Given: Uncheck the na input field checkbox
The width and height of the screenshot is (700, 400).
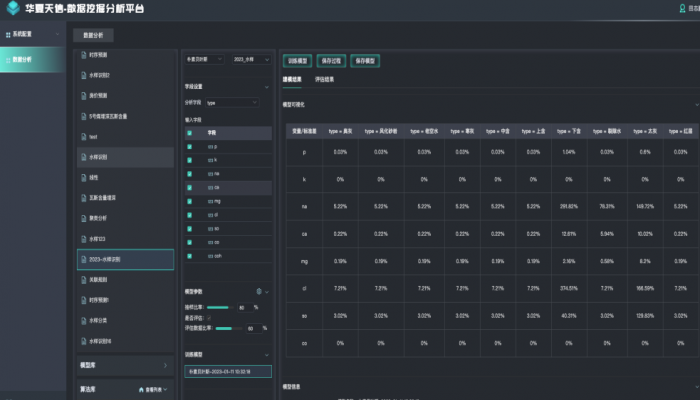Looking at the screenshot, I should tap(189, 173).
